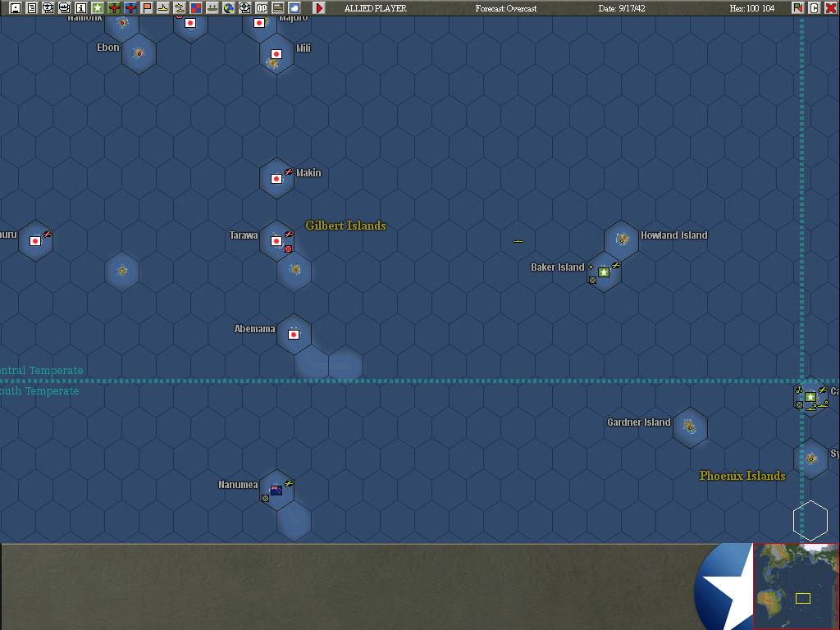Click the keyboard hotkeys toolbar icon

278,8
